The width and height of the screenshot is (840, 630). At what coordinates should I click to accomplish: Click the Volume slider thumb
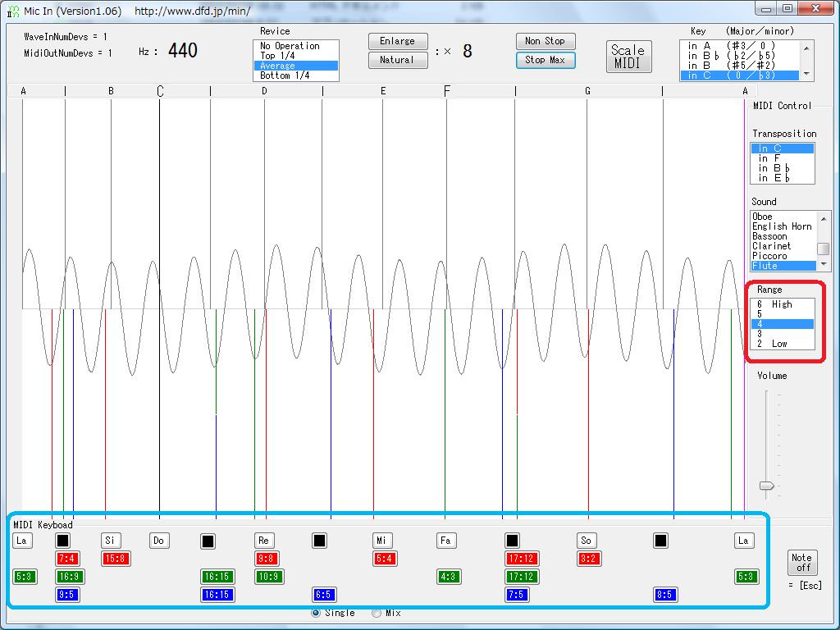pyautogui.click(x=767, y=486)
